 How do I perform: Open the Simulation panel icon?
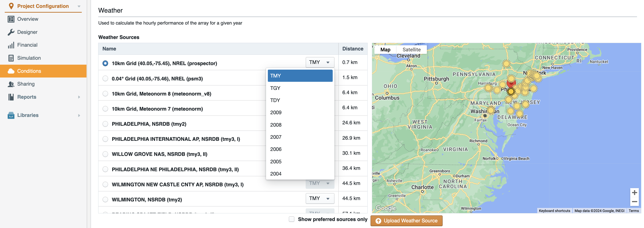pyautogui.click(x=11, y=58)
